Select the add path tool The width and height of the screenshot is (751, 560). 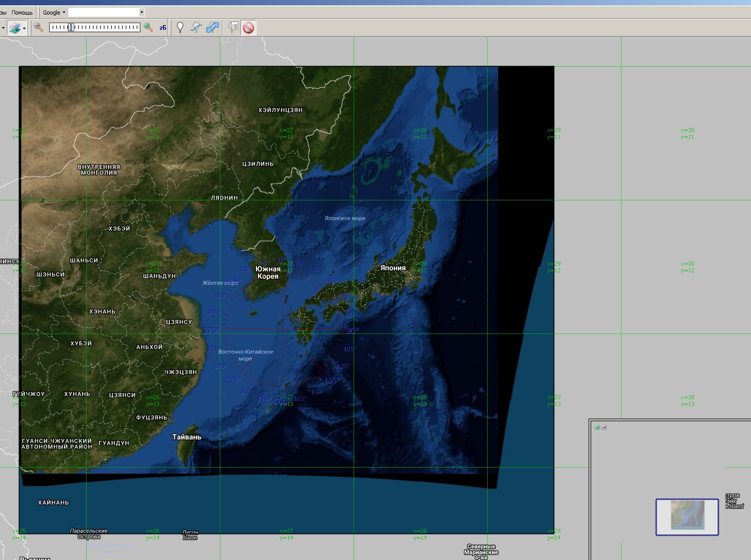(x=196, y=28)
